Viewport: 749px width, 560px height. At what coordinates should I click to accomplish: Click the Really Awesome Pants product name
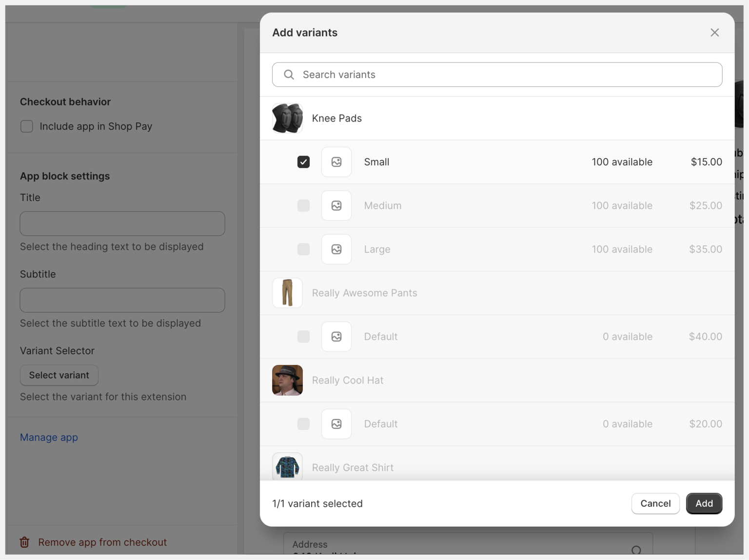point(365,293)
